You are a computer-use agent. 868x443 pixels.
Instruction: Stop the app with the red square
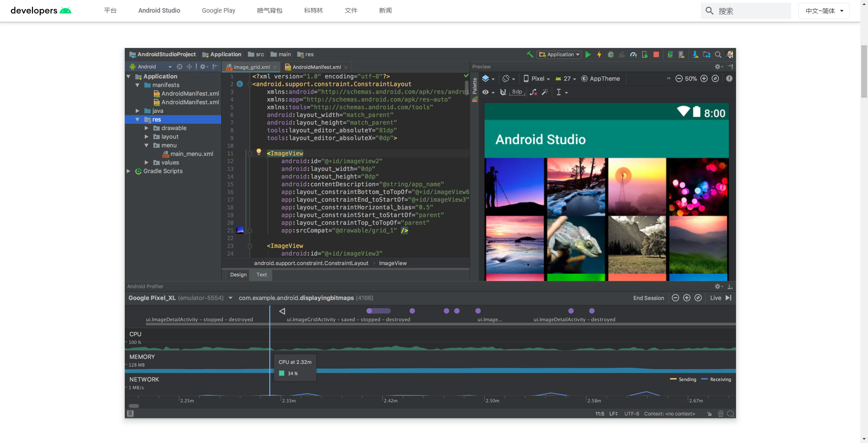(656, 54)
